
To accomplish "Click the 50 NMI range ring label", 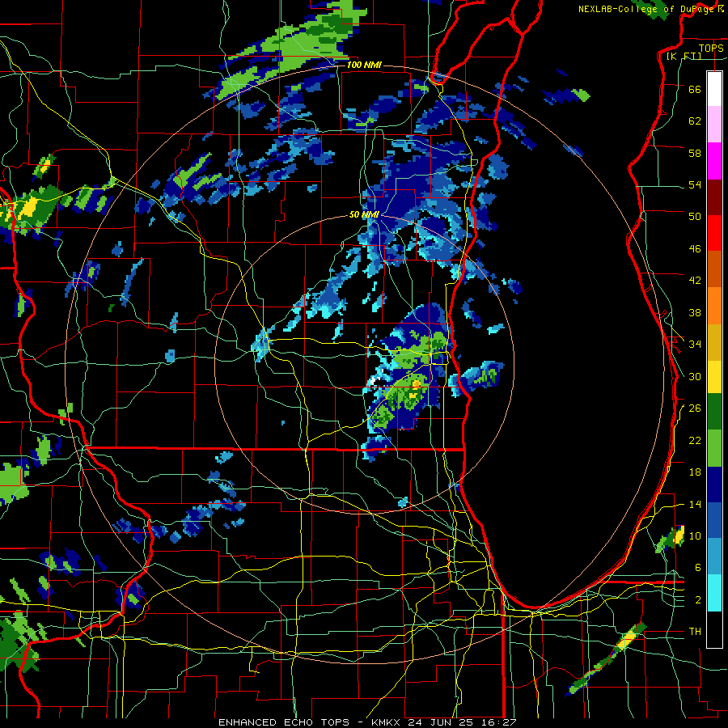I will point(364,214).
